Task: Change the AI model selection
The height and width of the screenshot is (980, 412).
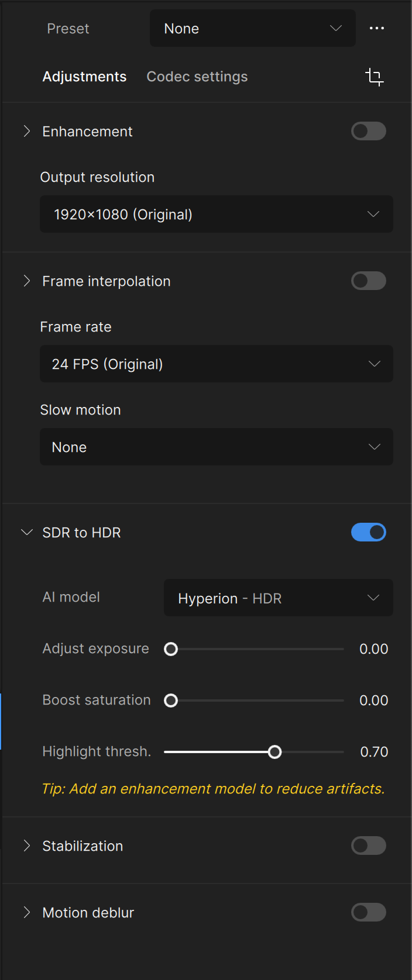Action: click(x=278, y=598)
